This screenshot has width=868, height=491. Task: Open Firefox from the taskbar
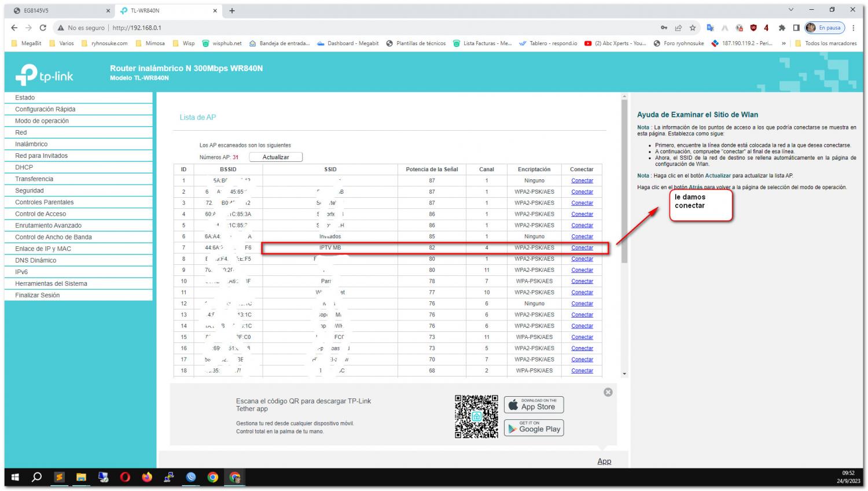pyautogui.click(x=147, y=477)
